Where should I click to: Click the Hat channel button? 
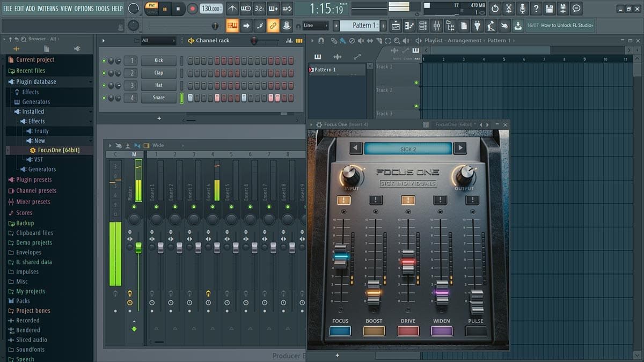[x=159, y=85]
